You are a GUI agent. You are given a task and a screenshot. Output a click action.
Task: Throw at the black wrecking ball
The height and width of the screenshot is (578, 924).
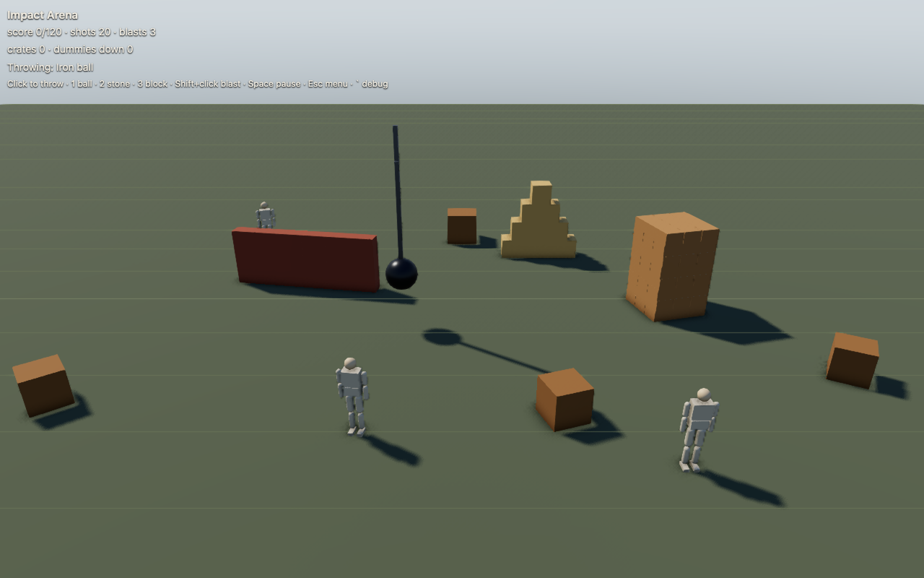pyautogui.click(x=401, y=274)
